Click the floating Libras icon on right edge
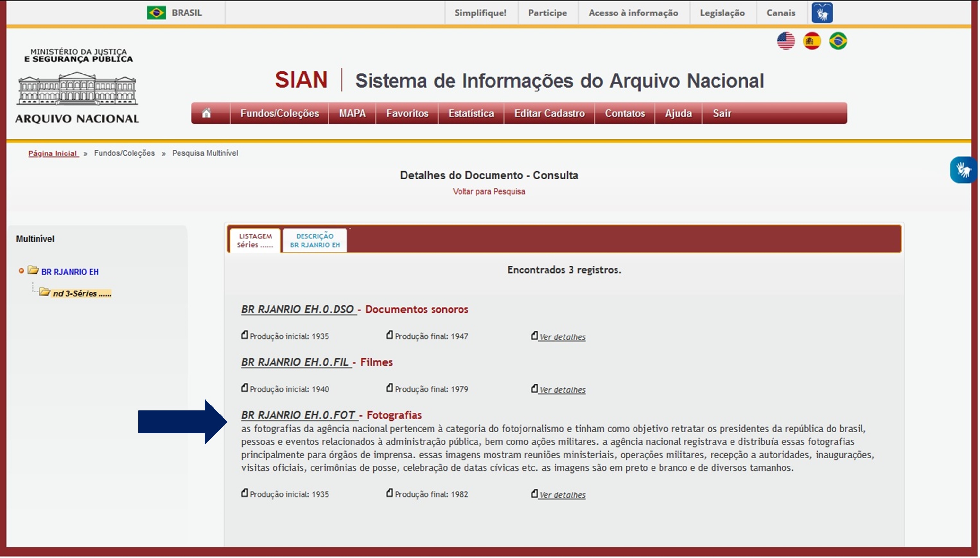Image resolution: width=980 pixels, height=558 pixels. (x=963, y=170)
